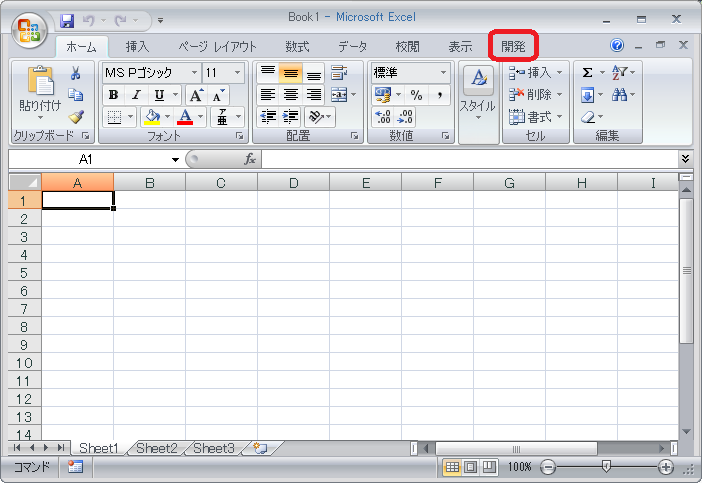Redo the last action
The width and height of the screenshot is (702, 483).
(120, 21)
